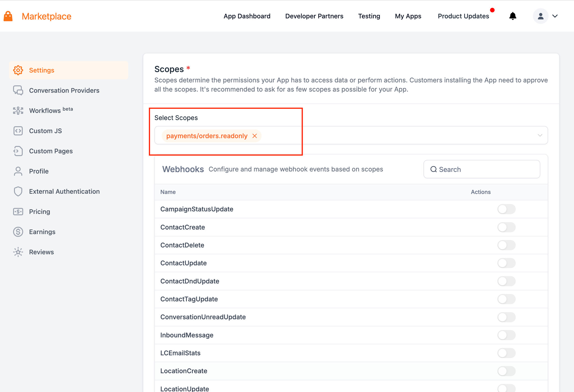
Task: Click the bell notification icon
Action: (x=513, y=16)
